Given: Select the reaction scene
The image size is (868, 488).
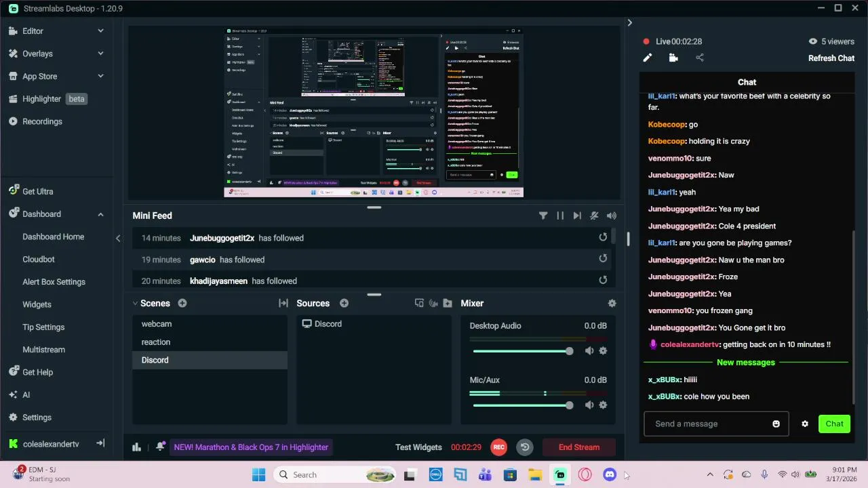Looking at the screenshot, I should [210, 342].
